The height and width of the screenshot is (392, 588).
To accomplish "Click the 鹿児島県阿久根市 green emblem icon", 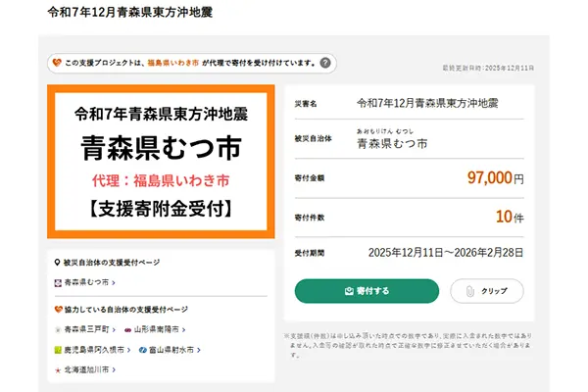I will pyautogui.click(x=58, y=349).
